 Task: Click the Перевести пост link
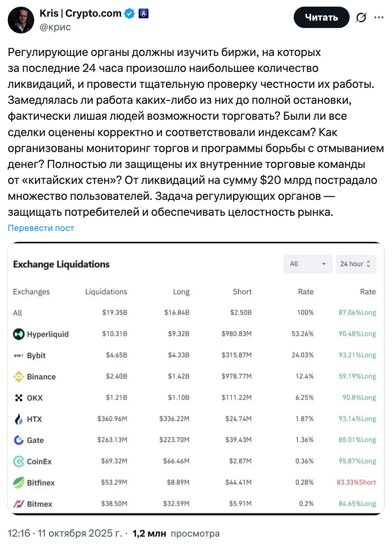(41, 228)
